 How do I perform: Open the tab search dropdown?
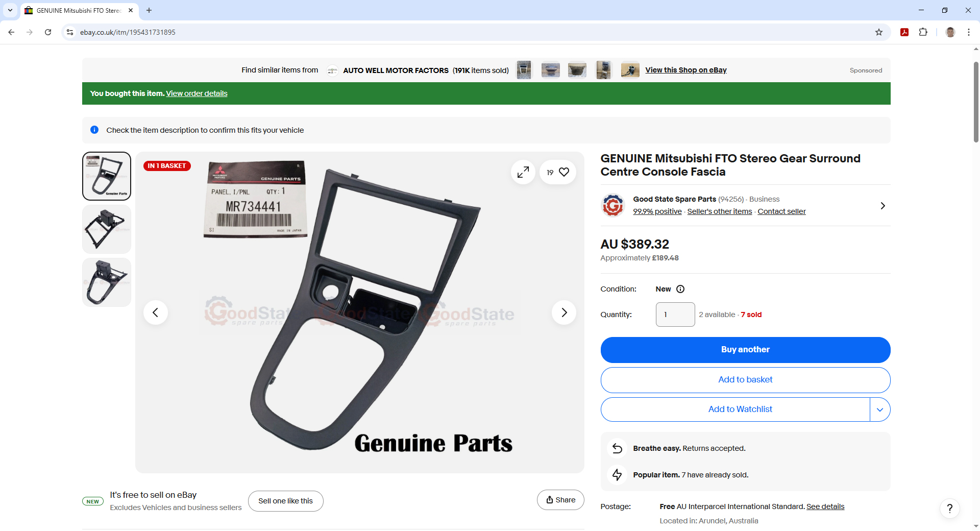pyautogui.click(x=10, y=10)
